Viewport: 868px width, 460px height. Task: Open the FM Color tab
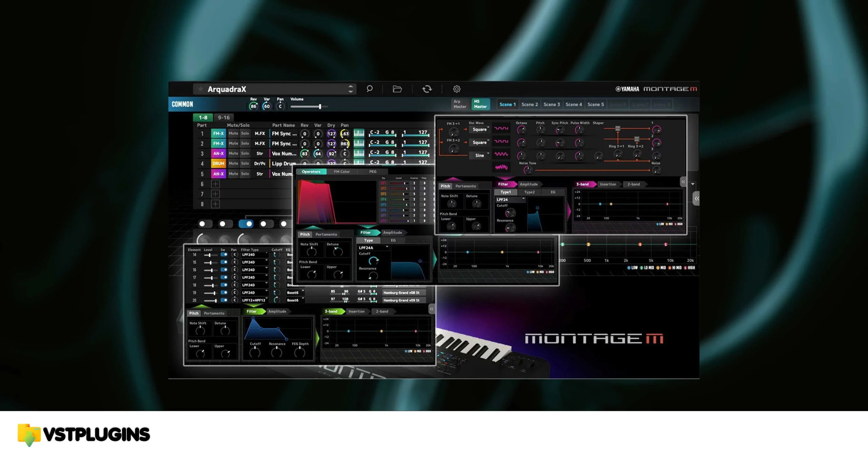341,172
